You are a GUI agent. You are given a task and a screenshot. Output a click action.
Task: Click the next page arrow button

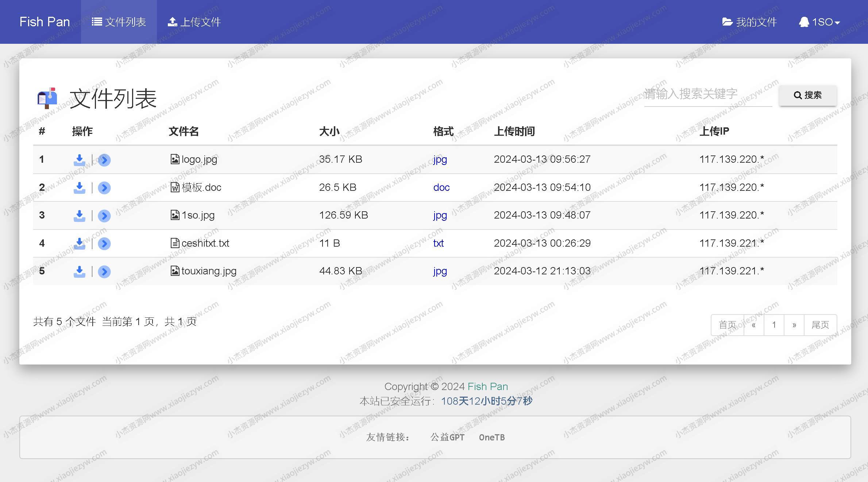pyautogui.click(x=795, y=325)
